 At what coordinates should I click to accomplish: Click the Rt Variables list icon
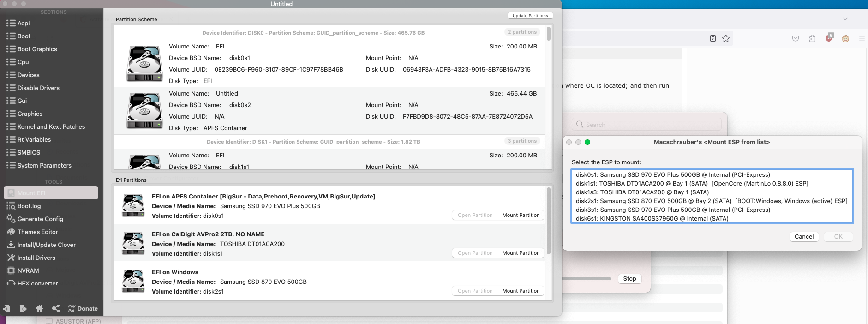(x=11, y=139)
